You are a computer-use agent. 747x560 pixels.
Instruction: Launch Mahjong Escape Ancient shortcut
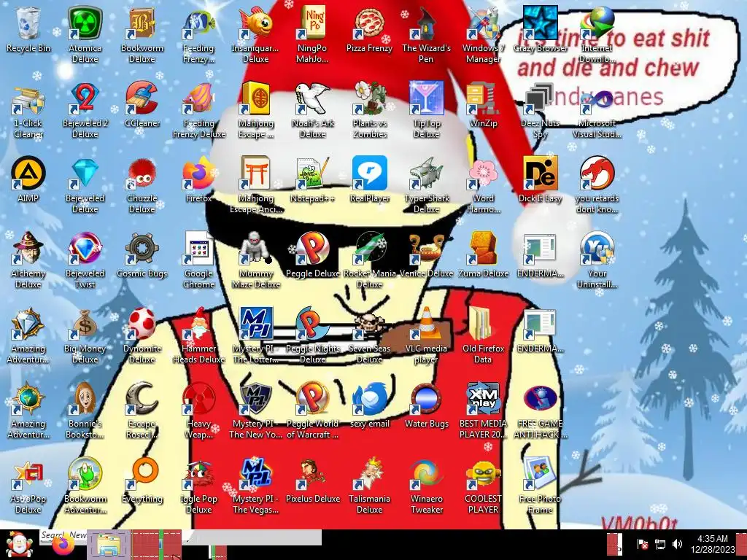click(255, 184)
